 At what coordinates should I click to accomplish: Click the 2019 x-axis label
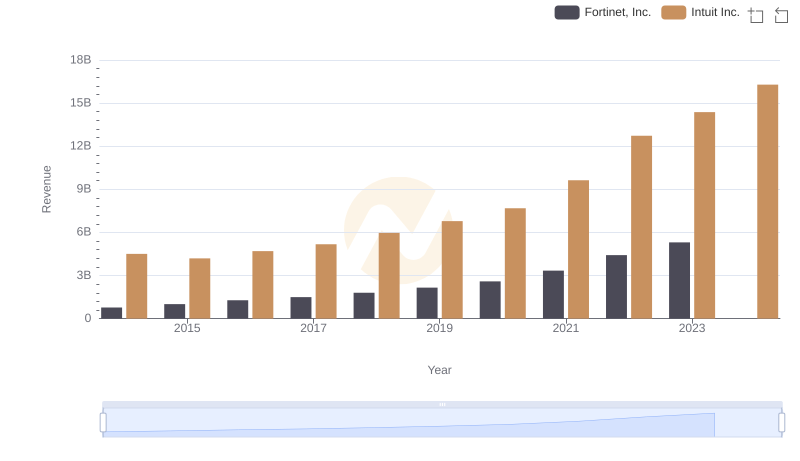point(439,328)
